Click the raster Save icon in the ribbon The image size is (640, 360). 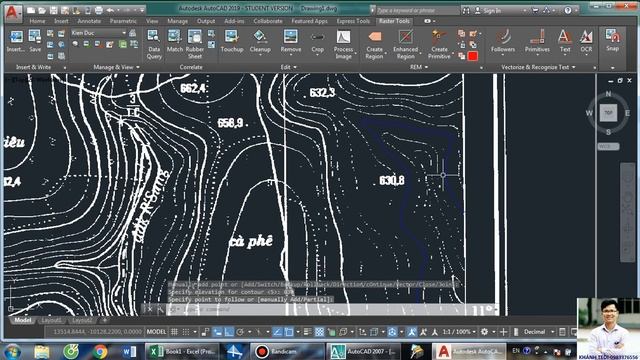pyautogui.click(x=35, y=38)
